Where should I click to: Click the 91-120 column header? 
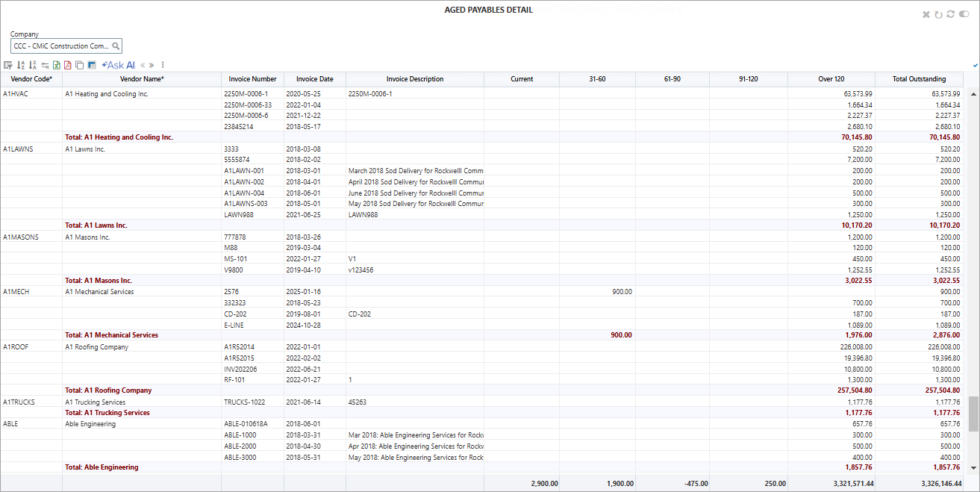pyautogui.click(x=748, y=78)
